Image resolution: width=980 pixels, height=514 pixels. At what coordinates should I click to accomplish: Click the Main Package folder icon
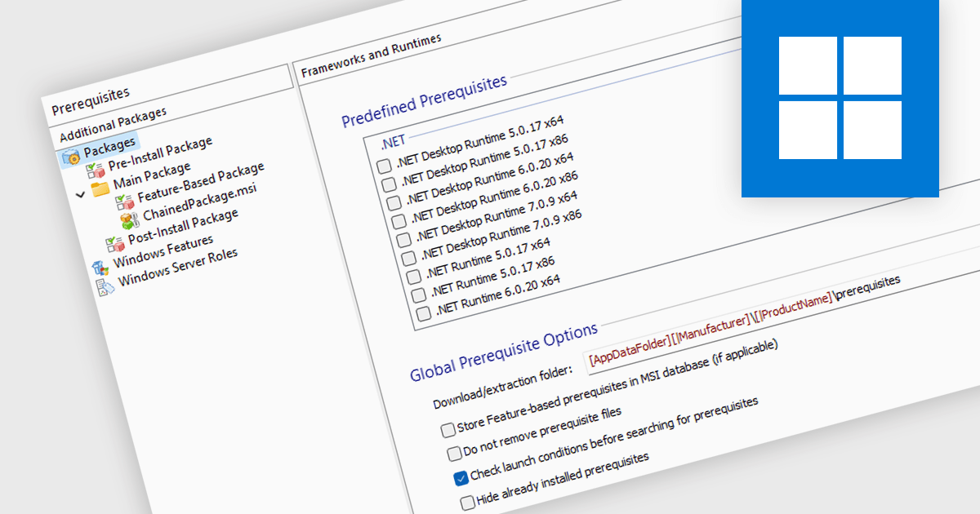100,188
